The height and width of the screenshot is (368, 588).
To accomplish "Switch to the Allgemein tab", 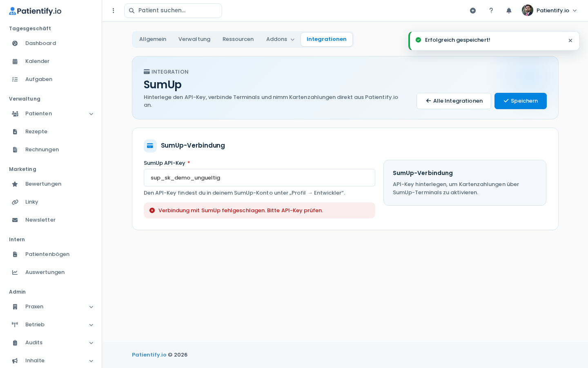I will click(x=153, y=39).
